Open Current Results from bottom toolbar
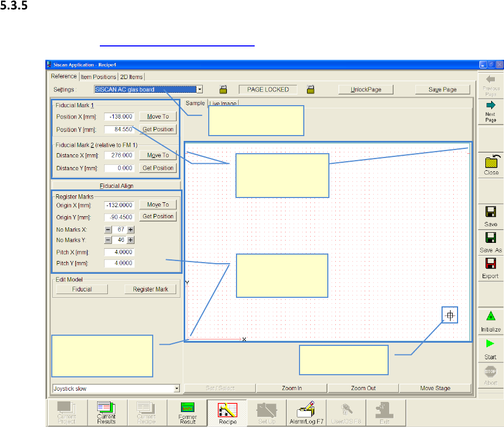 (x=106, y=413)
